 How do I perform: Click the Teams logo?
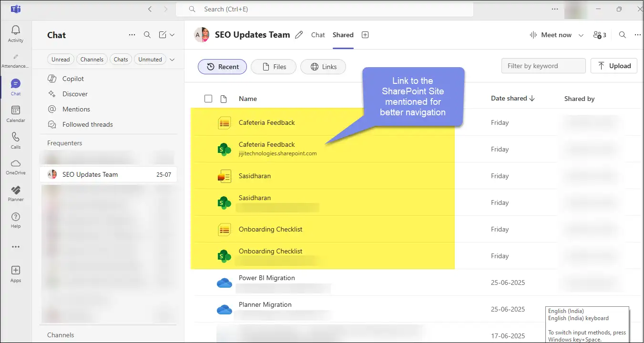pyautogui.click(x=15, y=9)
